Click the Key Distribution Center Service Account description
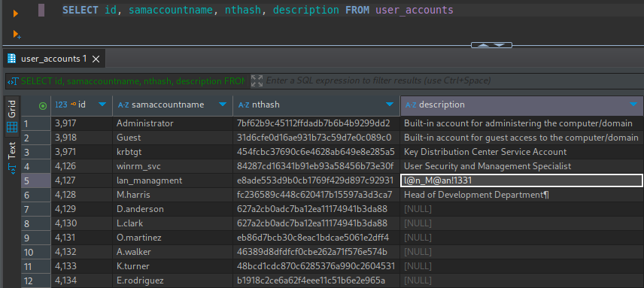Image resolution: width=644 pixels, height=288 pixels. (522, 152)
